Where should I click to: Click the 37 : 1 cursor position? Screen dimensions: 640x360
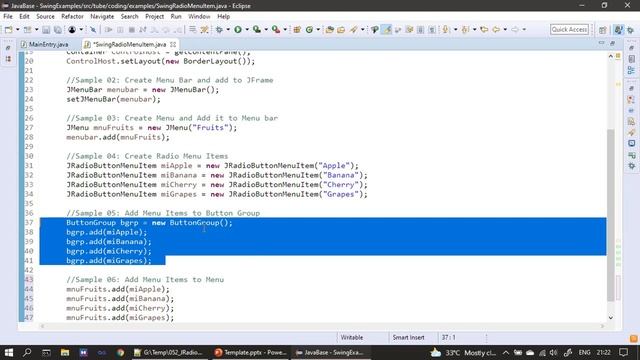(x=448, y=338)
